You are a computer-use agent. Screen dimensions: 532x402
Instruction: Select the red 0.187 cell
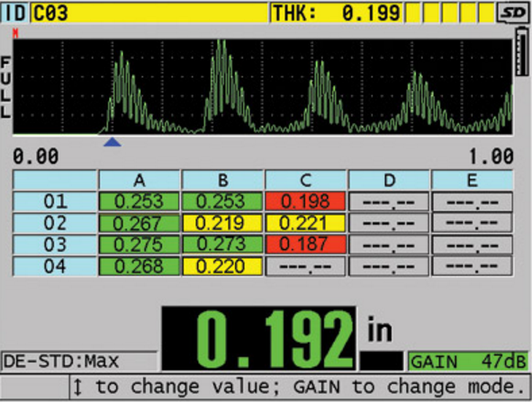[305, 245]
